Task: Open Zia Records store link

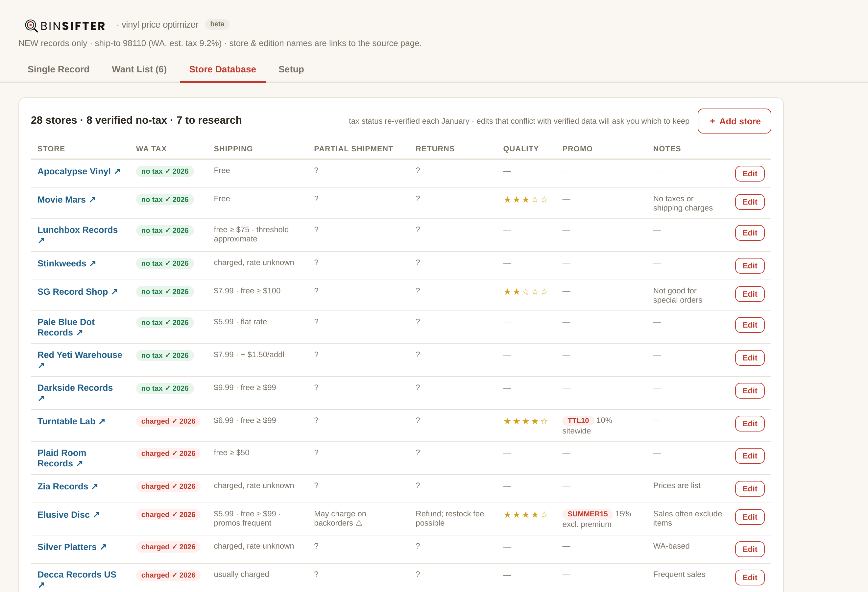Action: [68, 486]
